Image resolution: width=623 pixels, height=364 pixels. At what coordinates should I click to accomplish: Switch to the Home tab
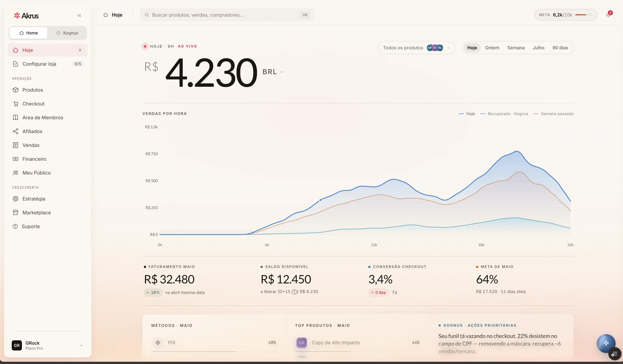[28, 33]
